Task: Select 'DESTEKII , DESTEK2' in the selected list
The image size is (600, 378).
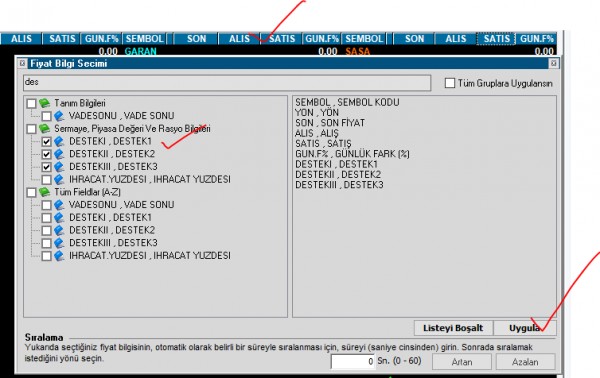Action: point(338,174)
